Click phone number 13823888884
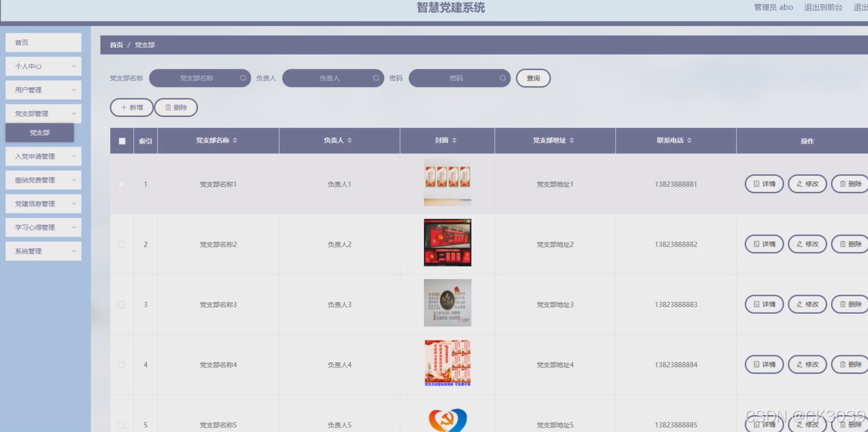868x432 pixels. point(676,365)
